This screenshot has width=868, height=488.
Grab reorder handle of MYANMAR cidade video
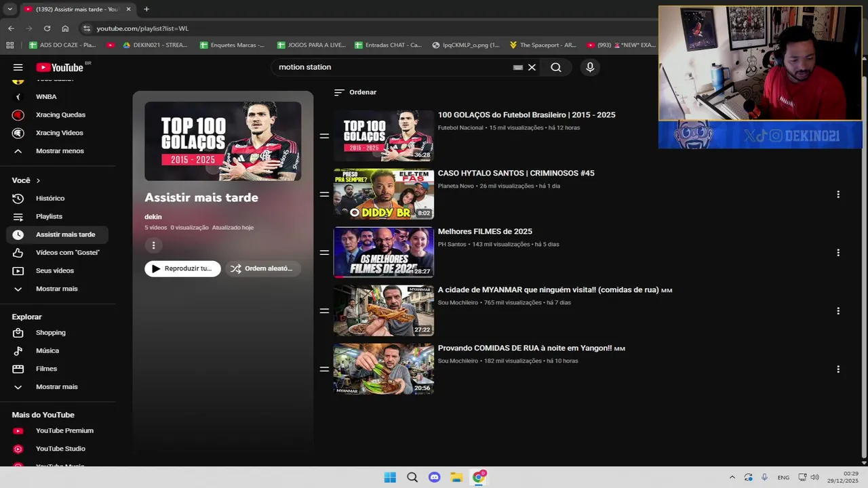[x=324, y=311]
